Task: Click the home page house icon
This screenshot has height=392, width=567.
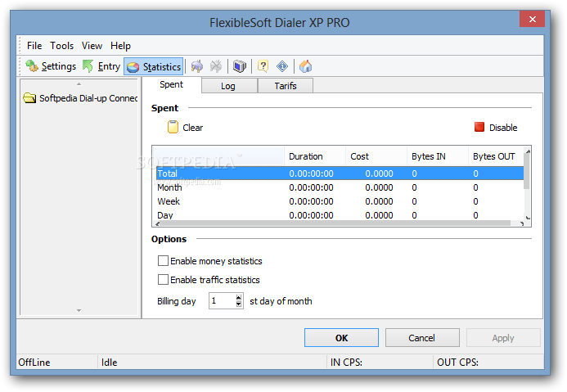Action: [x=305, y=66]
